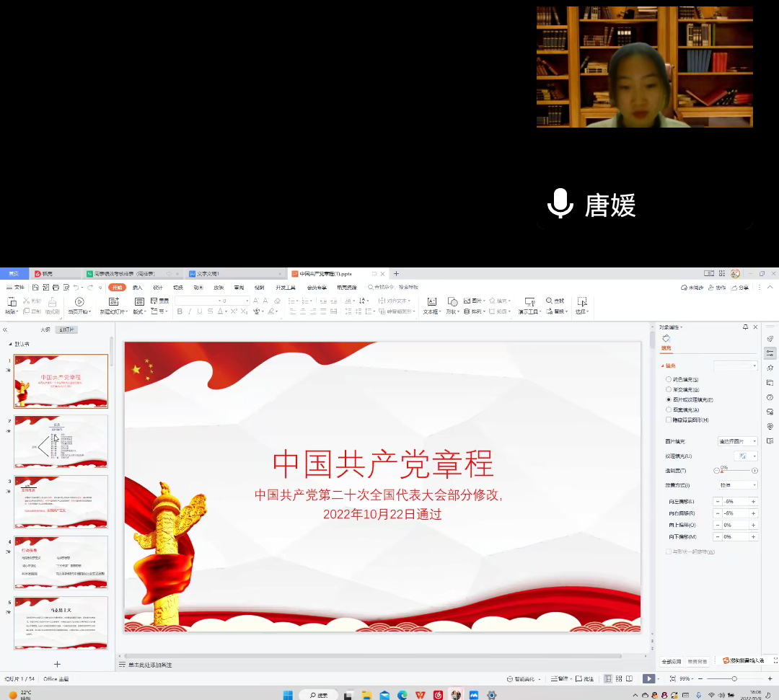Switch to the 插入 ribbon tab

[137, 287]
